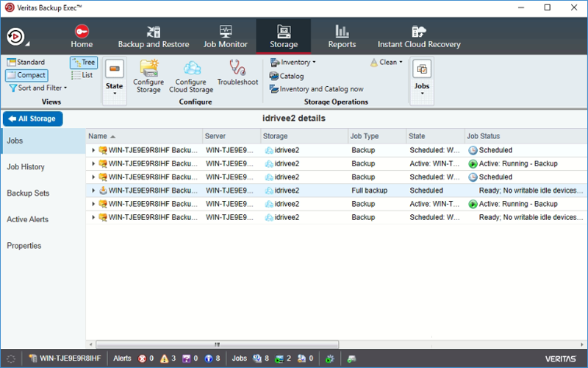Screen dimensions: 588x368
Task: Sort by the Server column header
Action: [232, 136]
